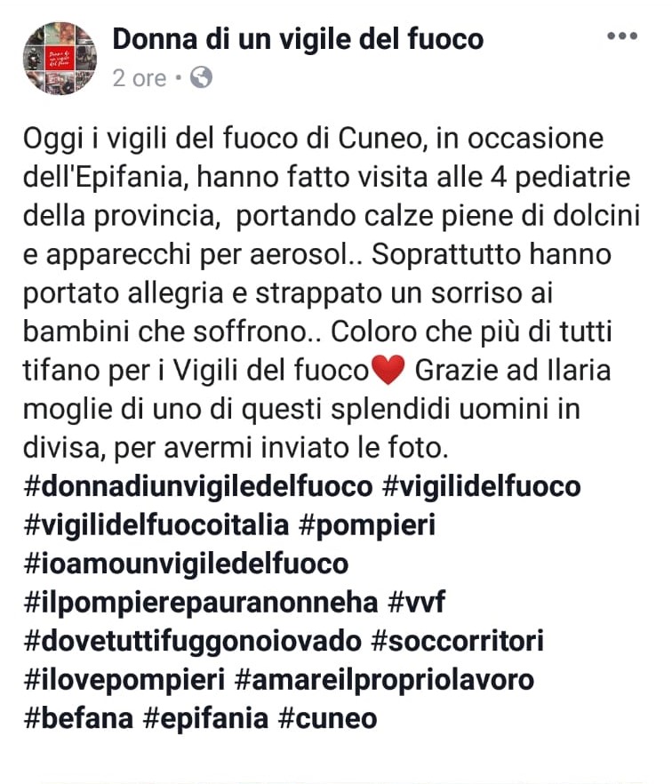This screenshot has width=672, height=784.
Task: Open the #vigilidelfuocoitalia hashtag
Action: (x=156, y=525)
